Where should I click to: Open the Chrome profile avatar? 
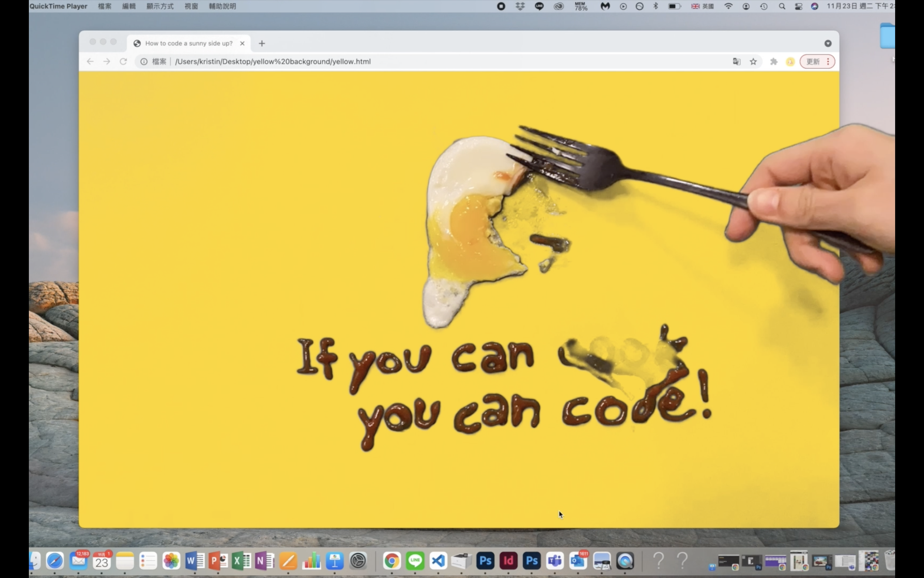pyautogui.click(x=790, y=61)
